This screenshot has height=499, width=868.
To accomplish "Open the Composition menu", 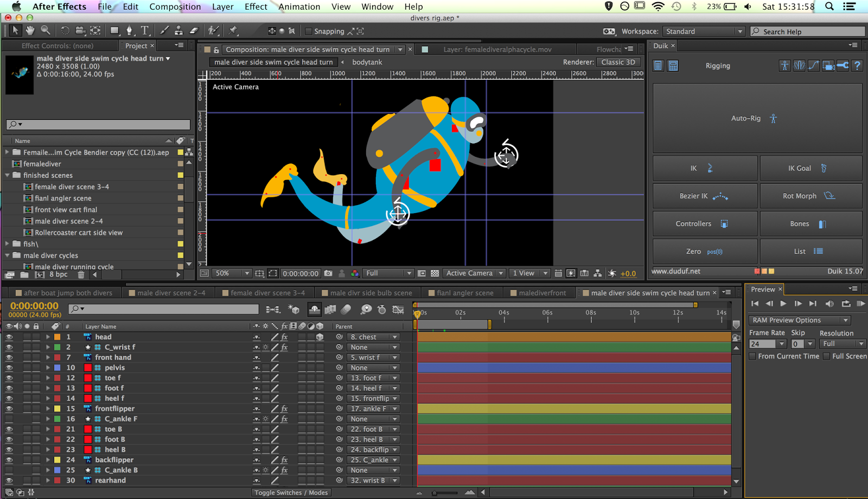I will (x=175, y=7).
